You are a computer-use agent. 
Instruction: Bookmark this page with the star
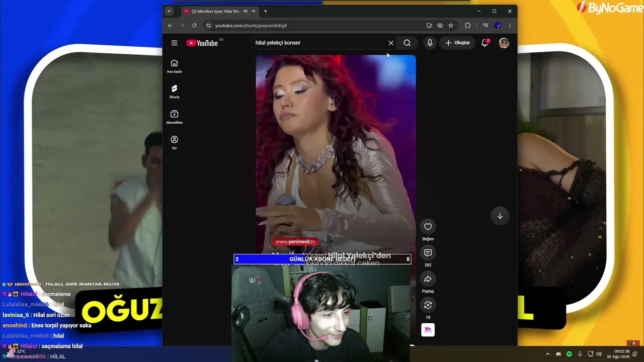(451, 26)
